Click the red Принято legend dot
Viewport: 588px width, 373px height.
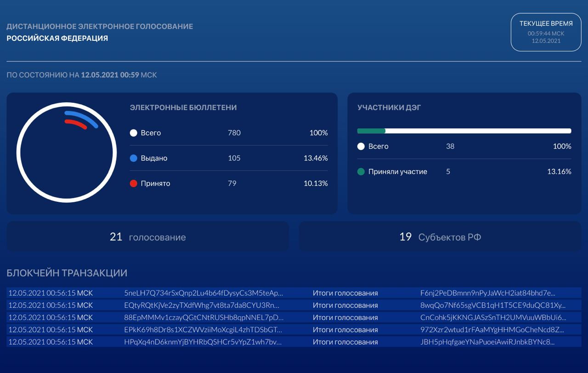click(x=134, y=184)
